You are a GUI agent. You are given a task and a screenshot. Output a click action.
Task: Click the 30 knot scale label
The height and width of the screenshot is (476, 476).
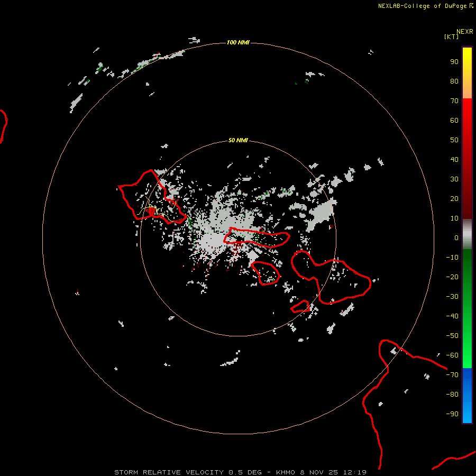click(454, 179)
